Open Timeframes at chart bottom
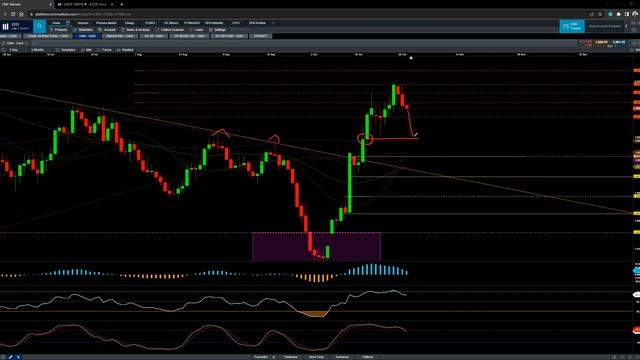Screen dimensions: 640x360 click(x=291, y=357)
